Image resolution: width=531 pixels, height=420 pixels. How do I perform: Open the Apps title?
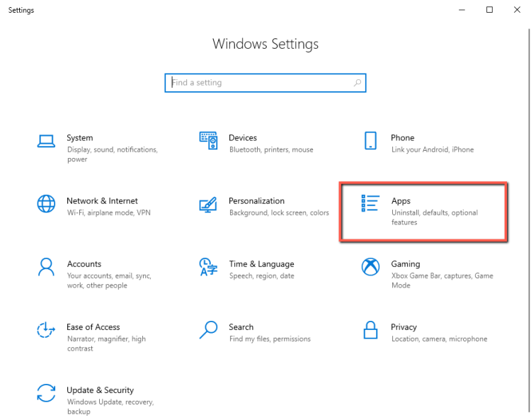(x=401, y=201)
